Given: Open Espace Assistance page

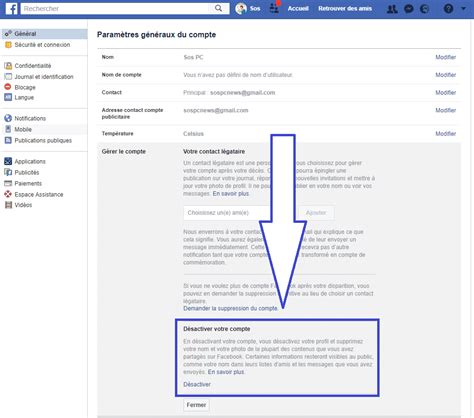Looking at the screenshot, I should (x=39, y=194).
